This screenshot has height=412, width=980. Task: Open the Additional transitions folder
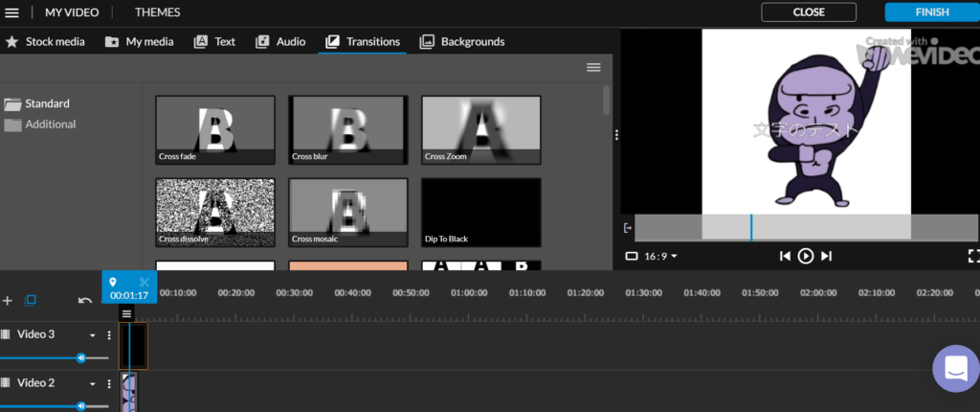40,124
